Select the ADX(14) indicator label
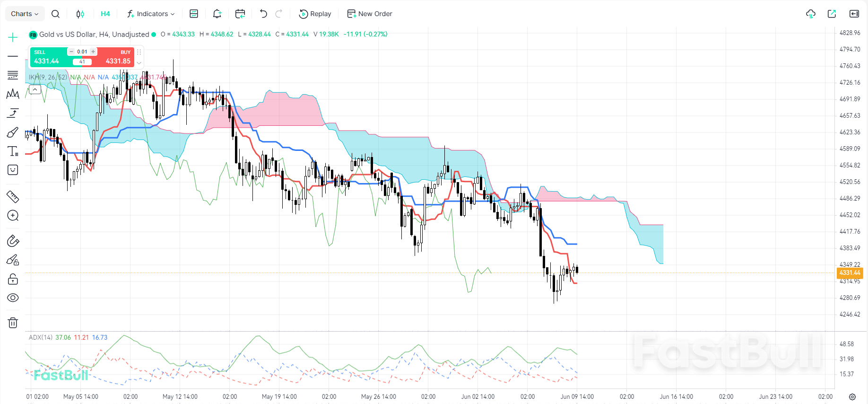Viewport: 868px width, 404px height. 41,337
